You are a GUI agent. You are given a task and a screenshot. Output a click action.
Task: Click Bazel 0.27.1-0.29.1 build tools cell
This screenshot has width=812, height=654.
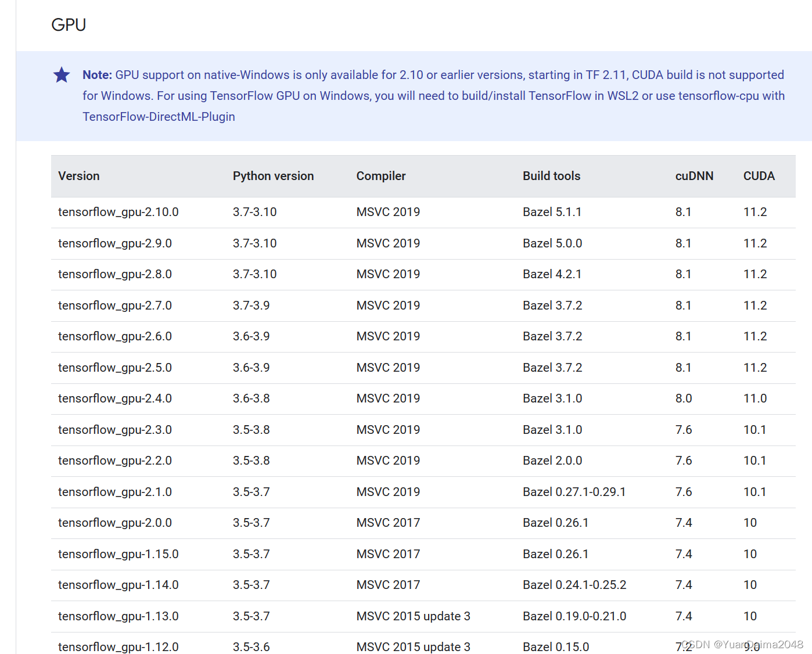574,492
